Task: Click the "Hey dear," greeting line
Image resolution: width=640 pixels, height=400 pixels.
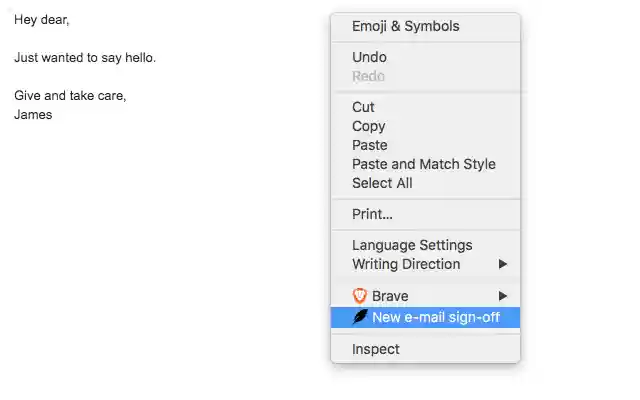Action: [x=42, y=20]
